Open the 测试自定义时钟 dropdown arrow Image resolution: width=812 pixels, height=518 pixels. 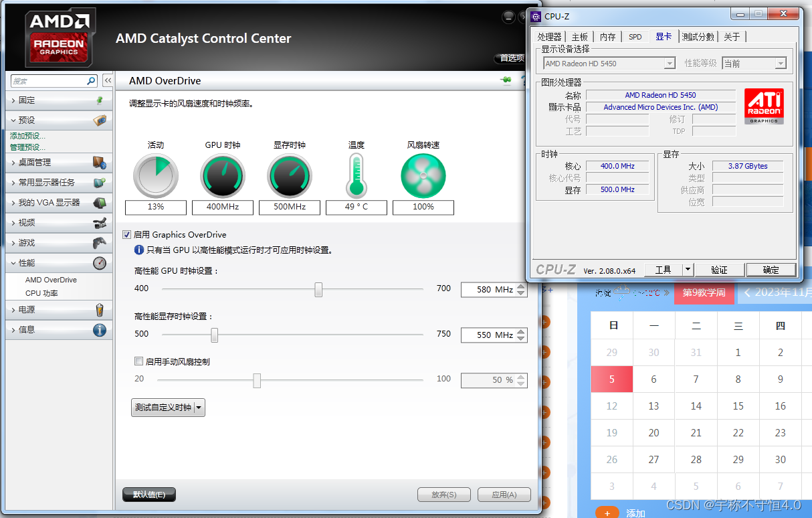click(x=199, y=408)
